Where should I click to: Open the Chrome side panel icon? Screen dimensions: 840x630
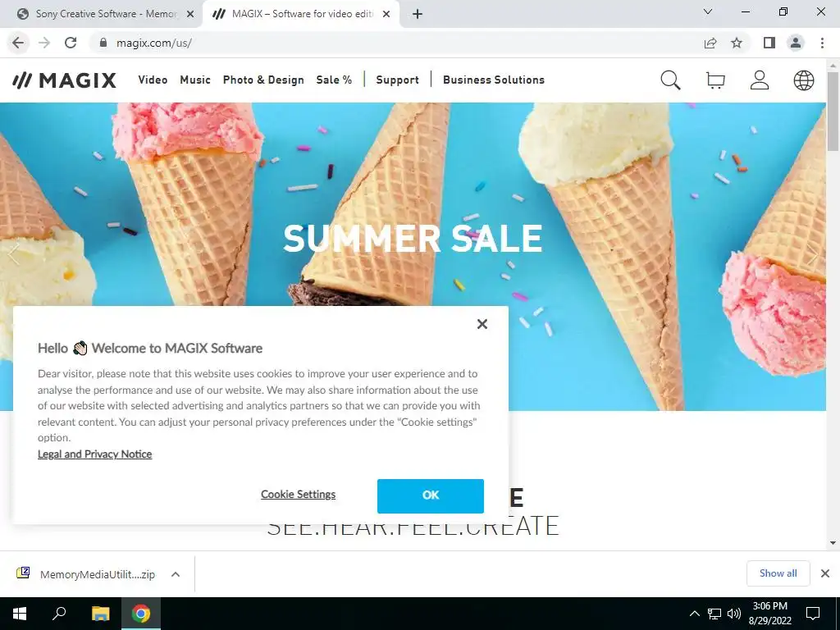pos(769,43)
